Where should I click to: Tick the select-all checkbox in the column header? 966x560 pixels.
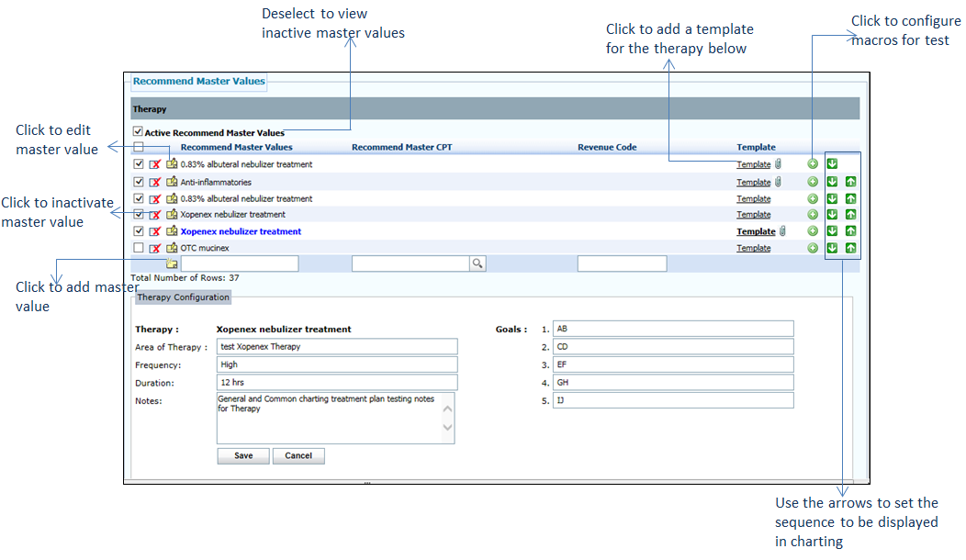pos(139,147)
